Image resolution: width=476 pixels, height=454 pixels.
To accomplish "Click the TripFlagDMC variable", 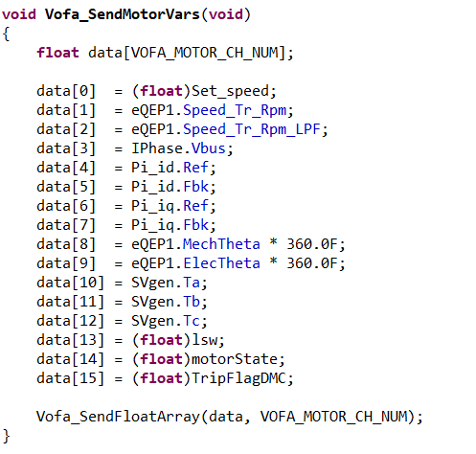I will 238,378.
